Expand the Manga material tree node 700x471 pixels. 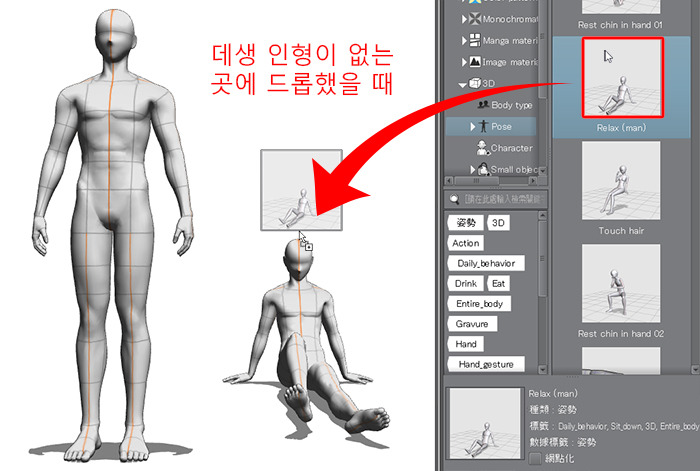(x=464, y=41)
